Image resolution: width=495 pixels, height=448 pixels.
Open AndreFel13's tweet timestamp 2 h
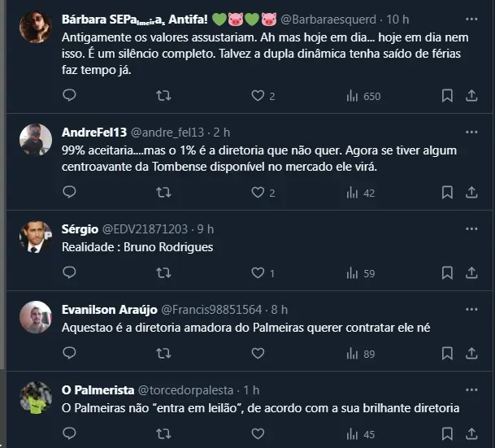pos(222,132)
